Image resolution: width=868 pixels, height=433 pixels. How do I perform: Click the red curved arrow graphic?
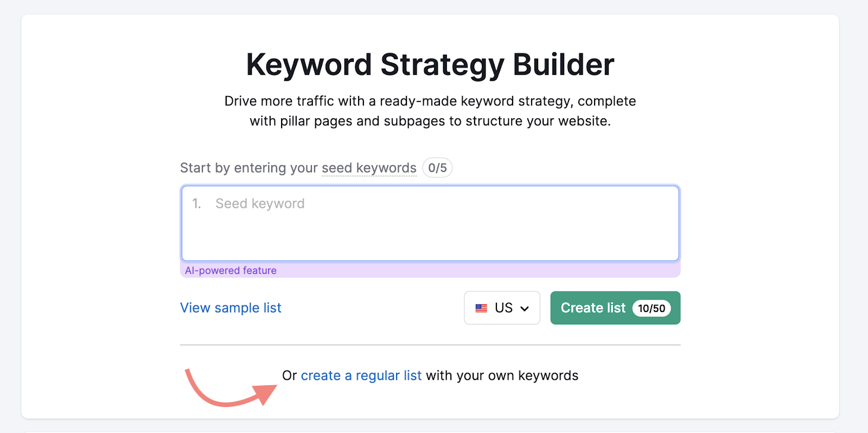coord(228,390)
